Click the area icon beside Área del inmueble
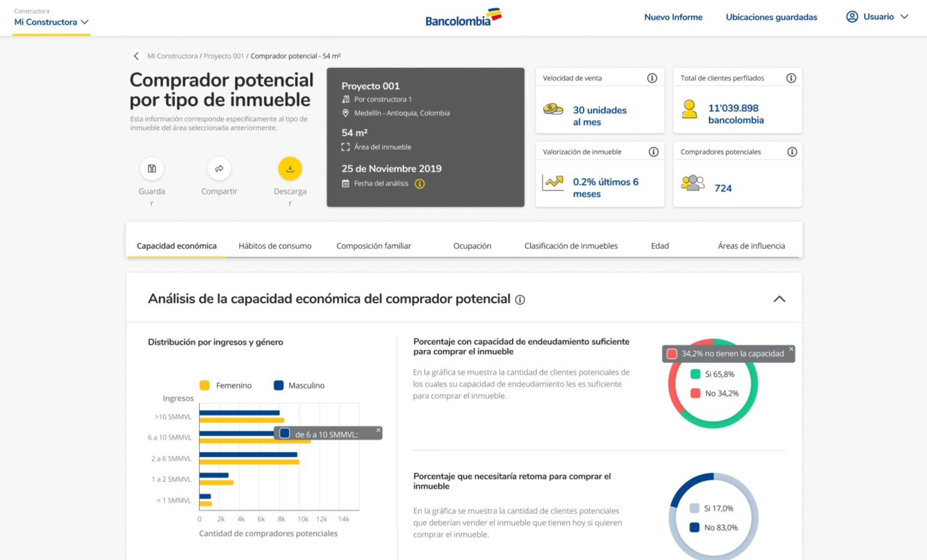This screenshot has height=560, width=927. coord(345,147)
